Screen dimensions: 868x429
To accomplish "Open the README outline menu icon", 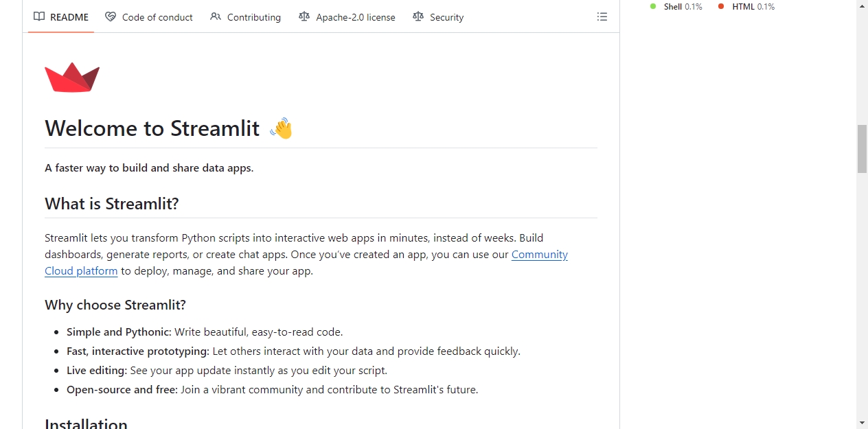I will (x=602, y=17).
